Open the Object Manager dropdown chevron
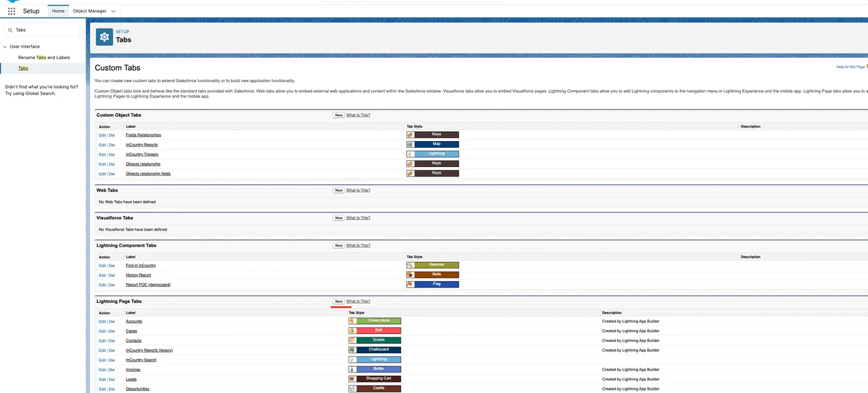 113,11
